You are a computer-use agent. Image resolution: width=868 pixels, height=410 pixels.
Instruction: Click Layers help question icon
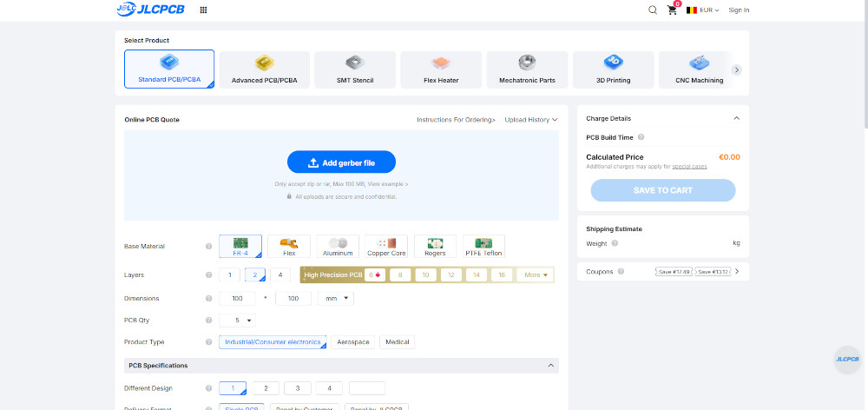[x=208, y=274]
